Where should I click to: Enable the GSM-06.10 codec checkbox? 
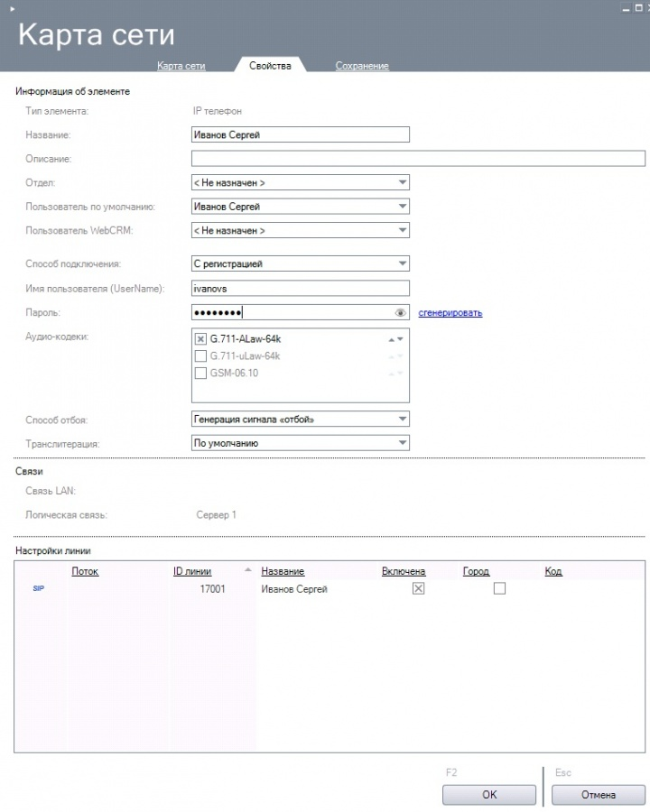200,373
